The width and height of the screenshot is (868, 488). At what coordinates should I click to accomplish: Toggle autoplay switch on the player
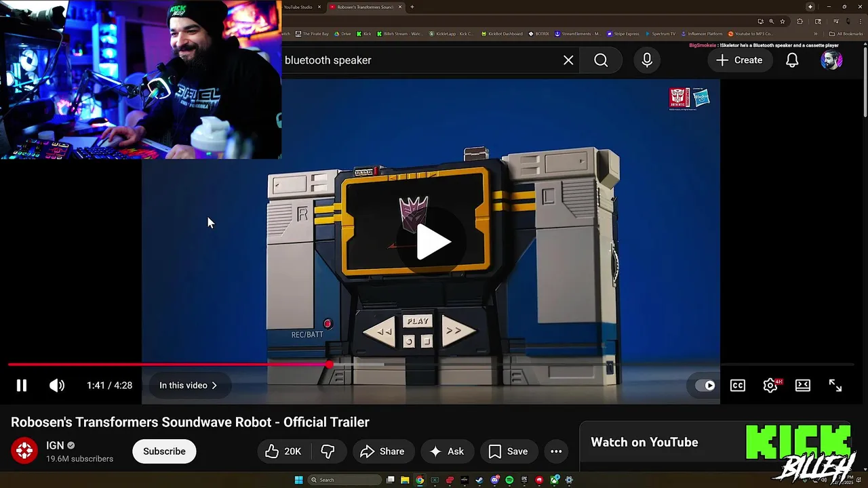click(x=705, y=386)
